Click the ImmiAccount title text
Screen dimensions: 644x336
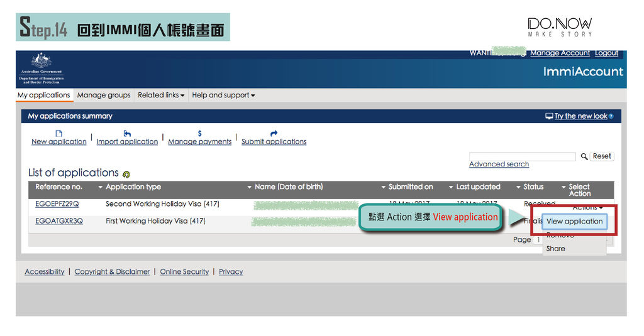pos(583,72)
